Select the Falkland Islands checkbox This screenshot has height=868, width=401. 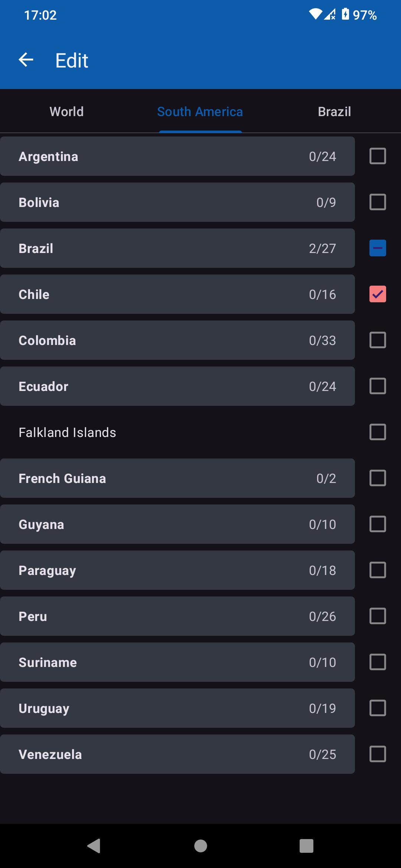(x=378, y=432)
